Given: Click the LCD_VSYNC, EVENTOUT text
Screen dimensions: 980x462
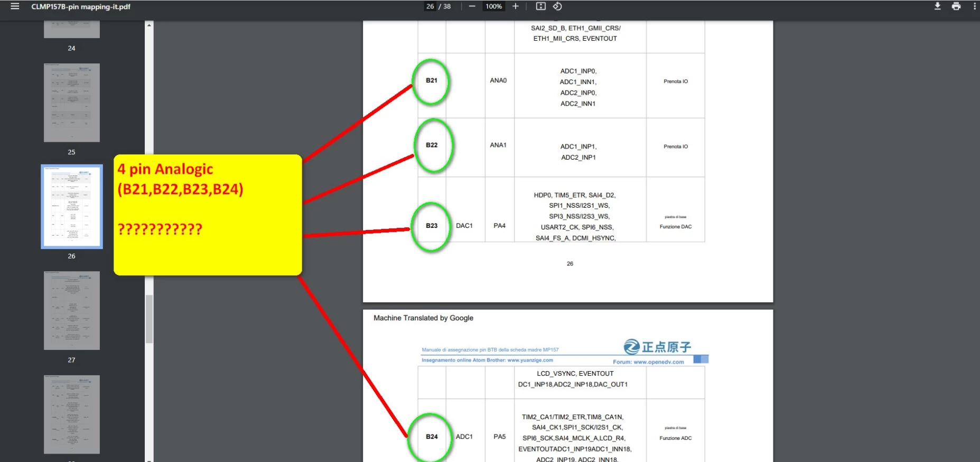Looking at the screenshot, I should (575, 373).
